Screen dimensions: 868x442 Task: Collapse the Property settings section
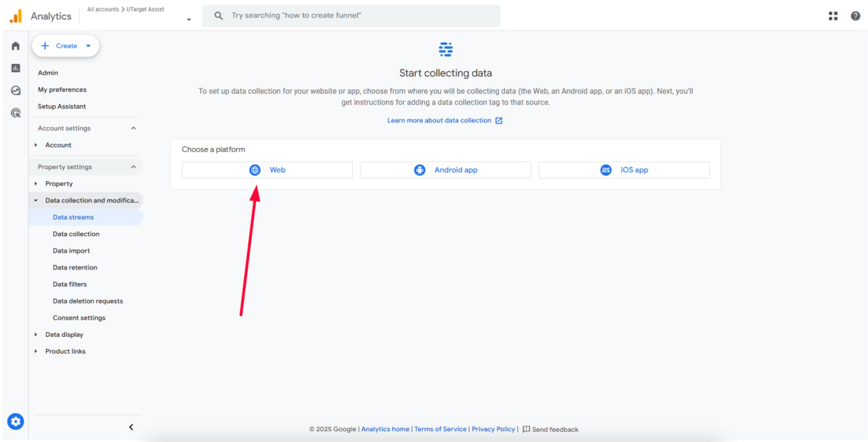pos(133,167)
